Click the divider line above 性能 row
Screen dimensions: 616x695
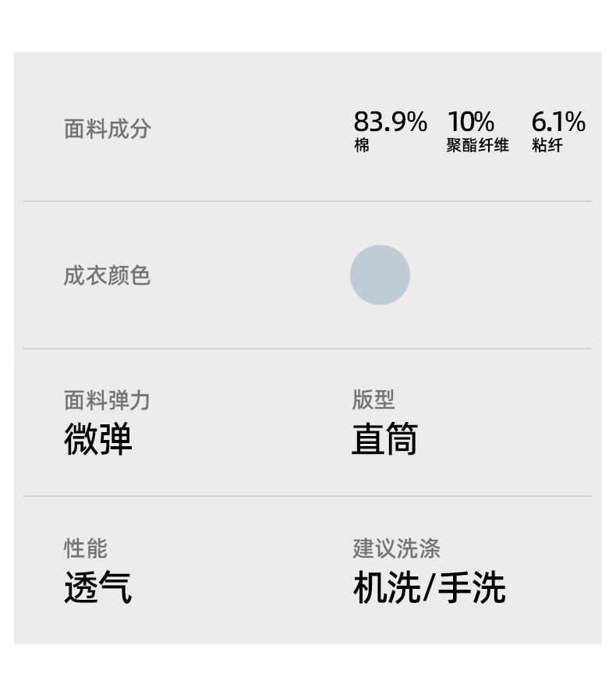pyautogui.click(x=307, y=496)
